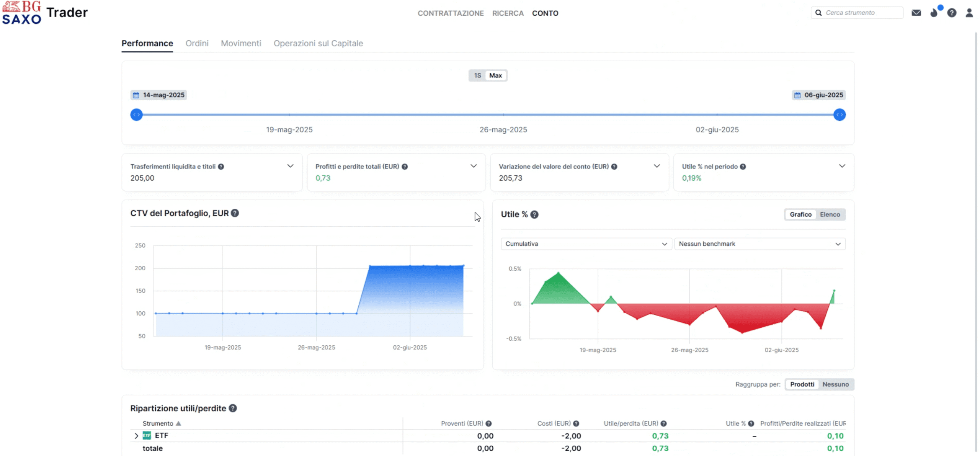The width and height of the screenshot is (980, 456).
Task: Open the user profile icon
Action: (x=969, y=13)
